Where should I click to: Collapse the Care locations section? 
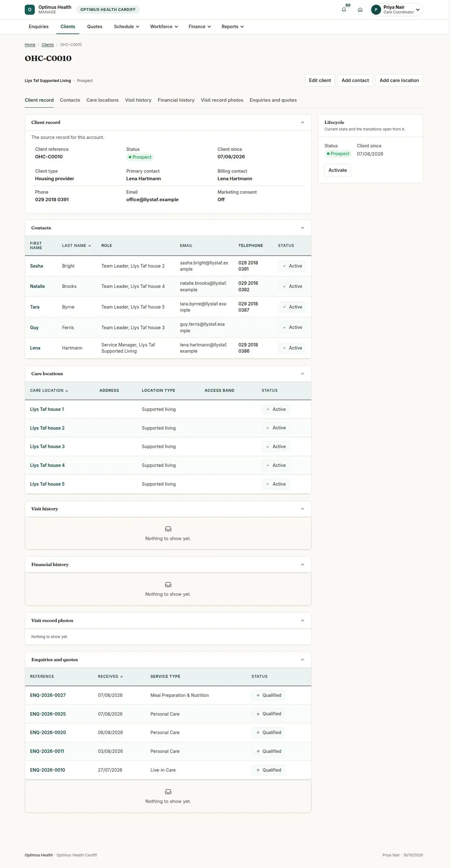tap(303, 374)
